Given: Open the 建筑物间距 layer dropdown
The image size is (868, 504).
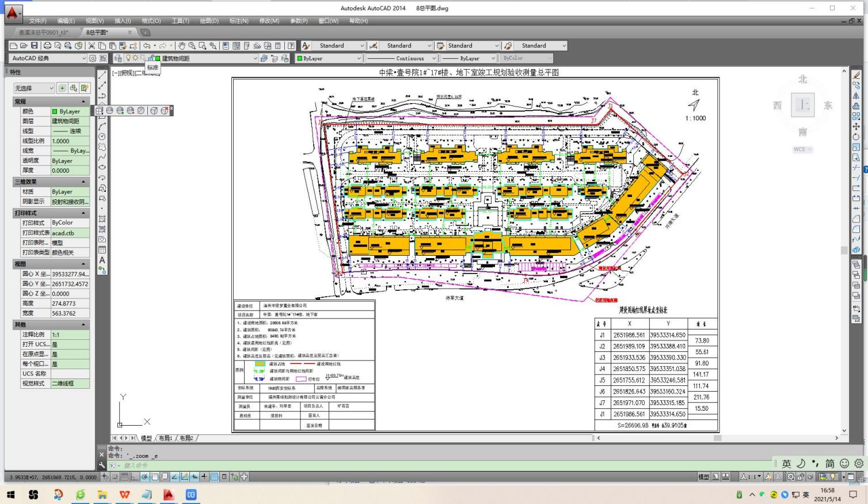Looking at the screenshot, I should (x=256, y=58).
